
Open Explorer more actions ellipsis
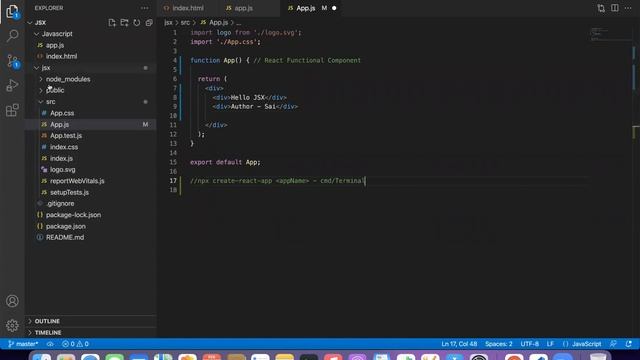click(144, 8)
